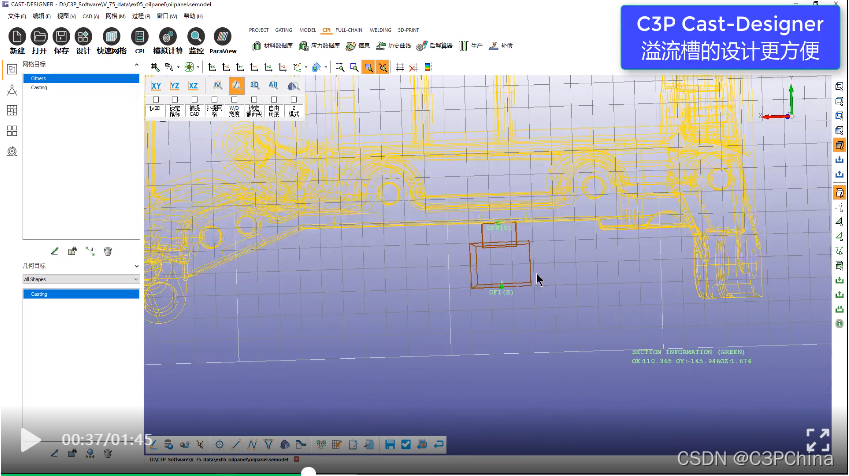Switch to YZ plane view
Screen dimensions: 849x476
[174, 86]
